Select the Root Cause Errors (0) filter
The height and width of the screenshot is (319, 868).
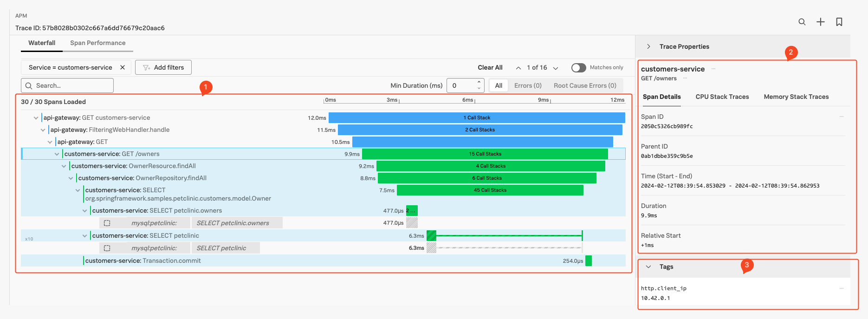click(x=585, y=85)
